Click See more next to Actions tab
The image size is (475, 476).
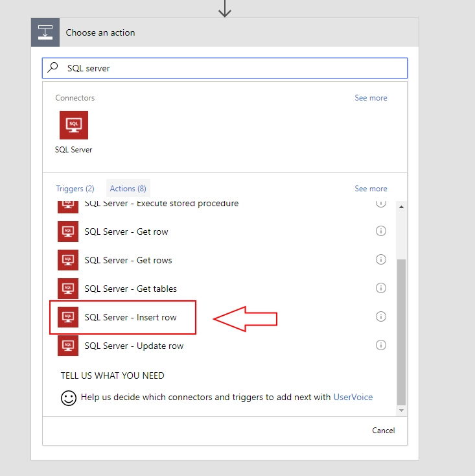(x=371, y=189)
